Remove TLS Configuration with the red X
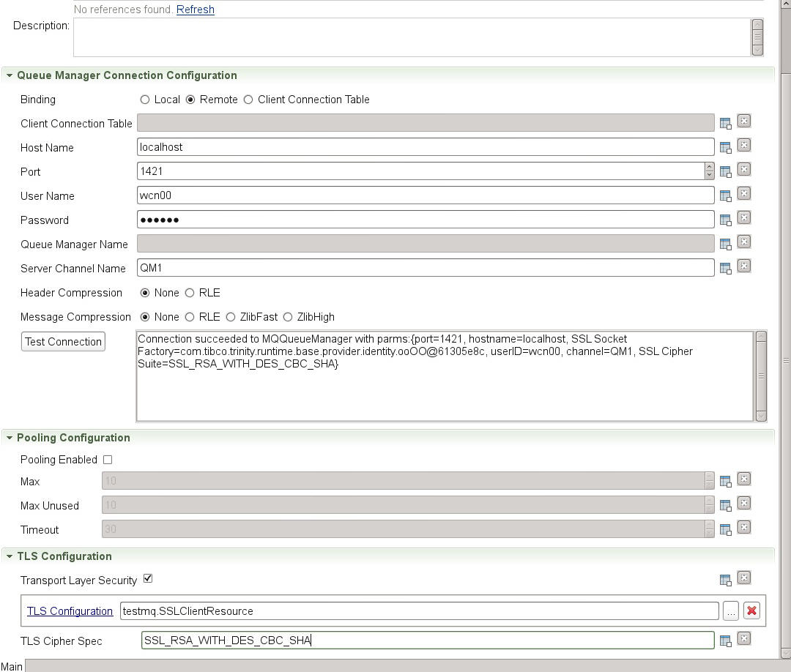This screenshot has width=791, height=672. point(751,611)
